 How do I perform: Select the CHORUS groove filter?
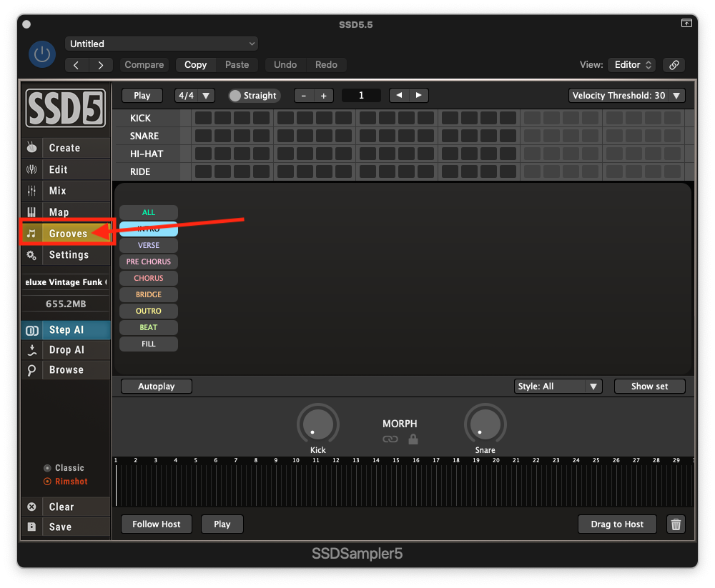[x=149, y=278]
